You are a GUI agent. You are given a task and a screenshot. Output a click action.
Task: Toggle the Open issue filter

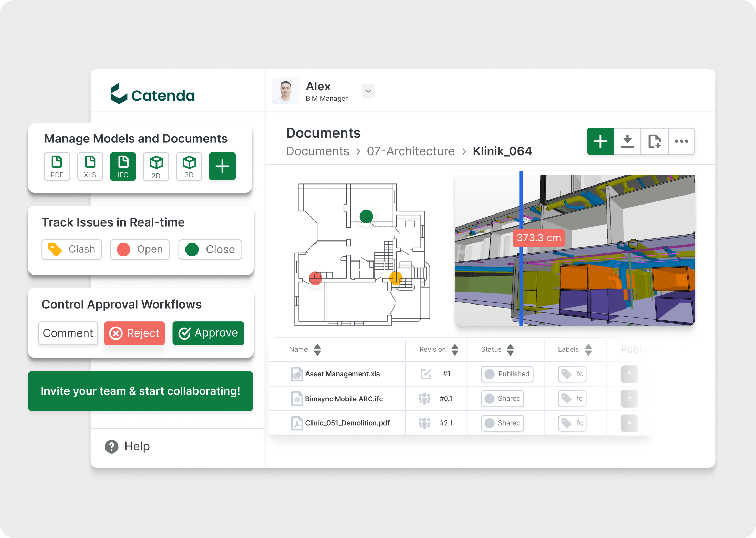[140, 249]
